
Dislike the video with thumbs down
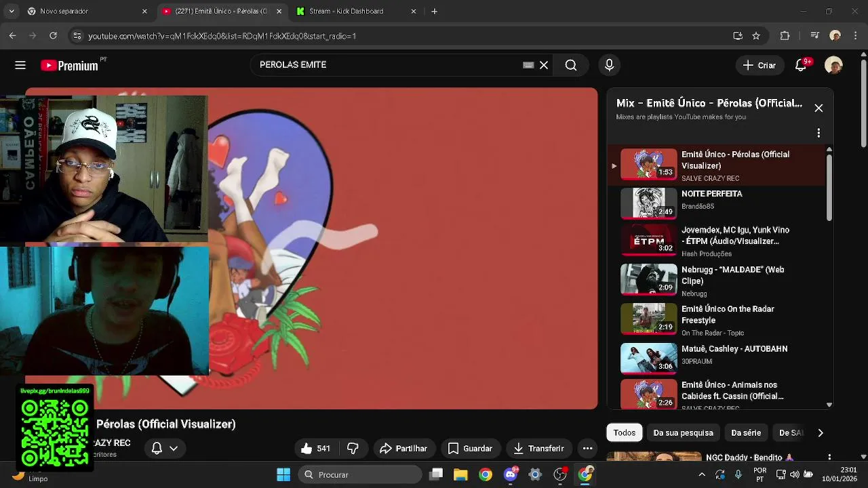353,448
